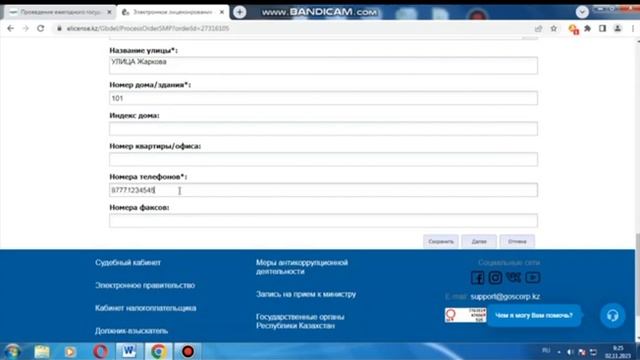This screenshot has width=640, height=360.
Task: Open the 'Электронное правительство' link
Action: pyautogui.click(x=145, y=285)
